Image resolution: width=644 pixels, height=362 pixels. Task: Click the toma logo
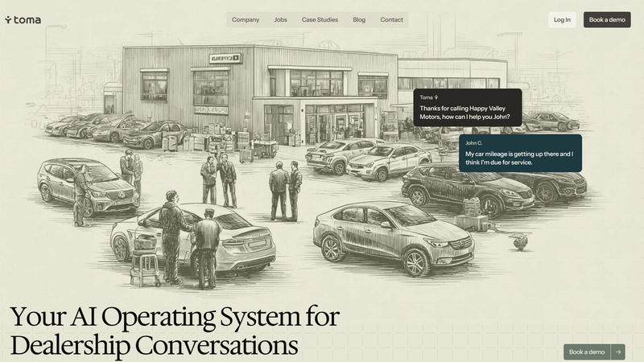click(x=23, y=19)
